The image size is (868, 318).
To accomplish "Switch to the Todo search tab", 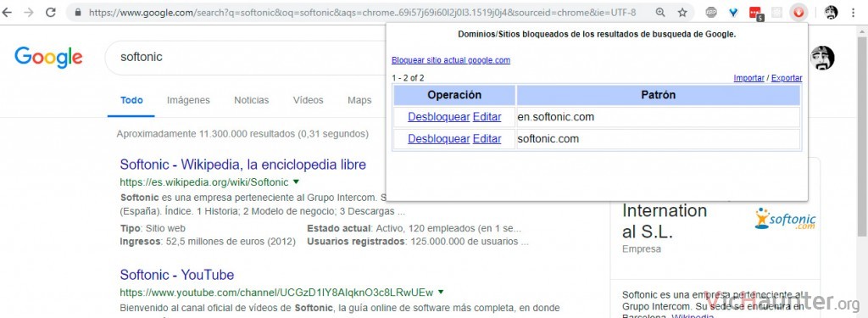I will point(131,100).
